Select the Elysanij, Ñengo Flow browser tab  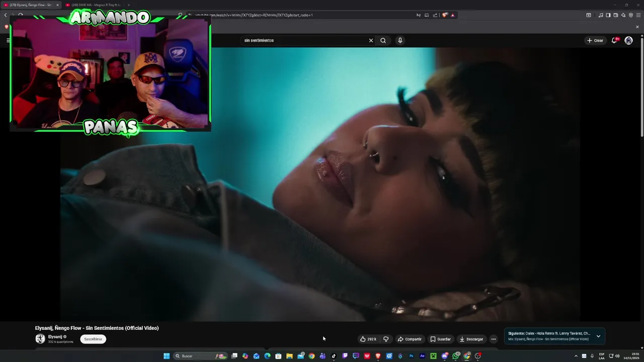[x=31, y=5]
